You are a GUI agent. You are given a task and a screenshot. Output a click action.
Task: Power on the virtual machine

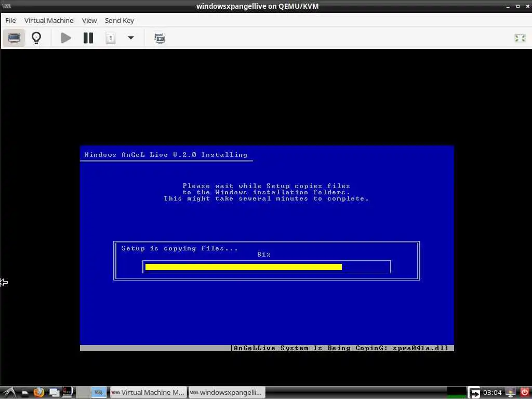(x=66, y=37)
